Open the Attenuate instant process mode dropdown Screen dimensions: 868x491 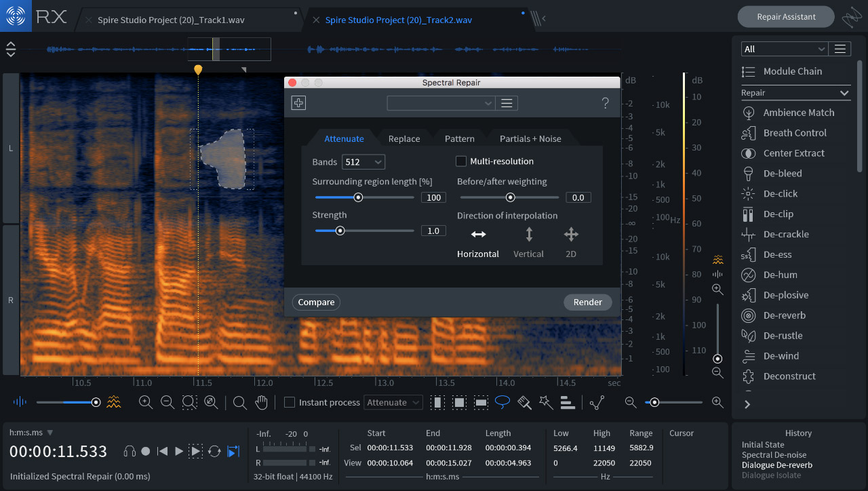tap(393, 402)
